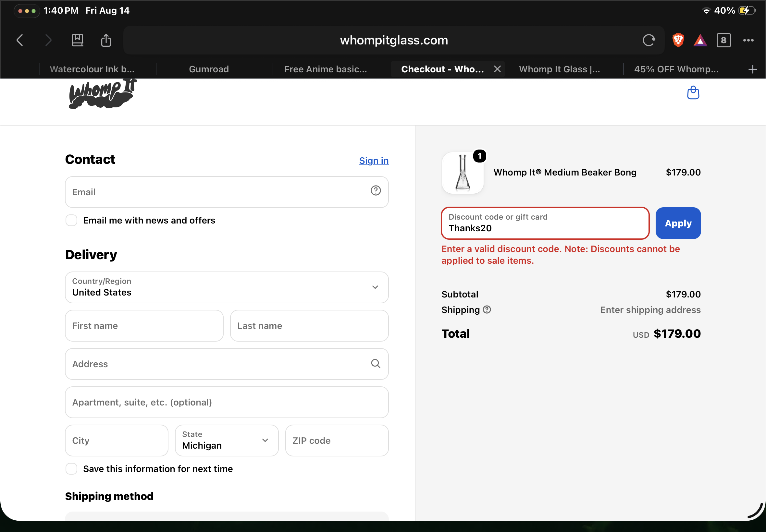766x532 pixels.
Task: Open the bookmarks icon
Action: tap(77, 40)
